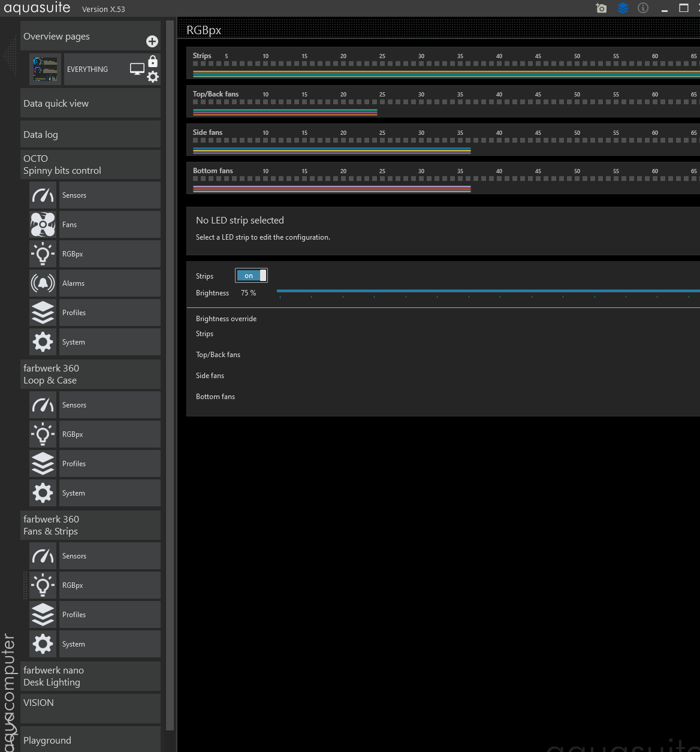Image resolution: width=700 pixels, height=752 pixels.
Task: Open OCTO System gear icon
Action: (x=43, y=342)
